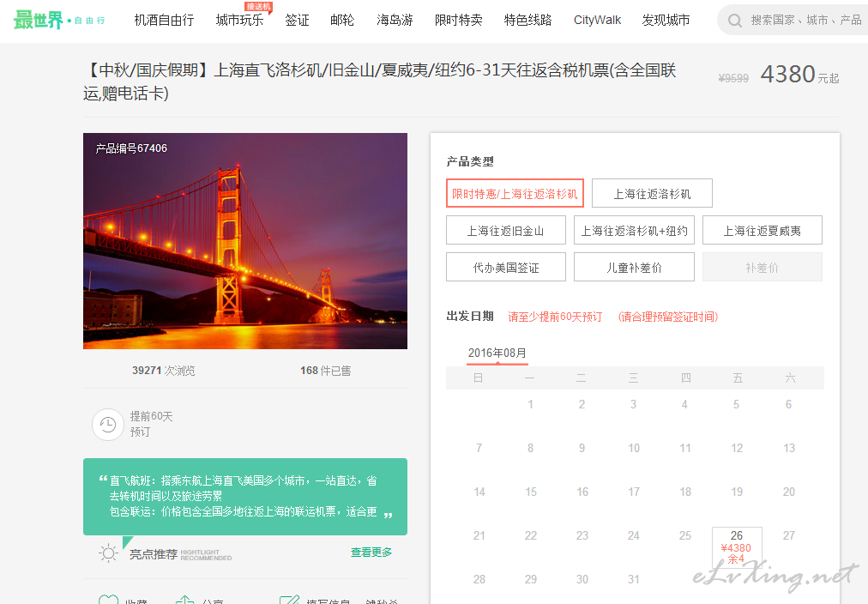Click the green 直飞航班 highlight box
This screenshot has height=604, width=868.
coord(245,496)
